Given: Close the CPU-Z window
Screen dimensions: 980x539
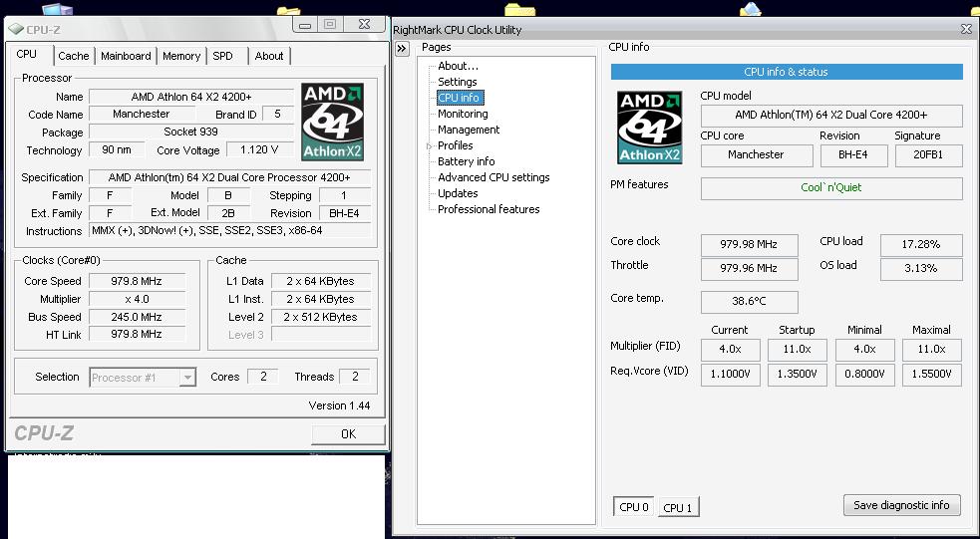Looking at the screenshot, I should (x=364, y=25).
